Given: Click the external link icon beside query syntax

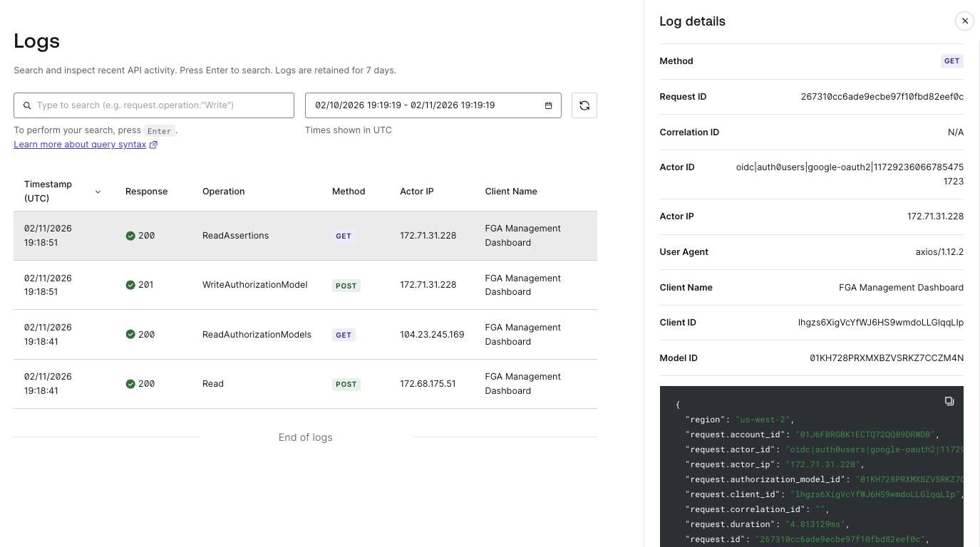Looking at the screenshot, I should point(154,145).
